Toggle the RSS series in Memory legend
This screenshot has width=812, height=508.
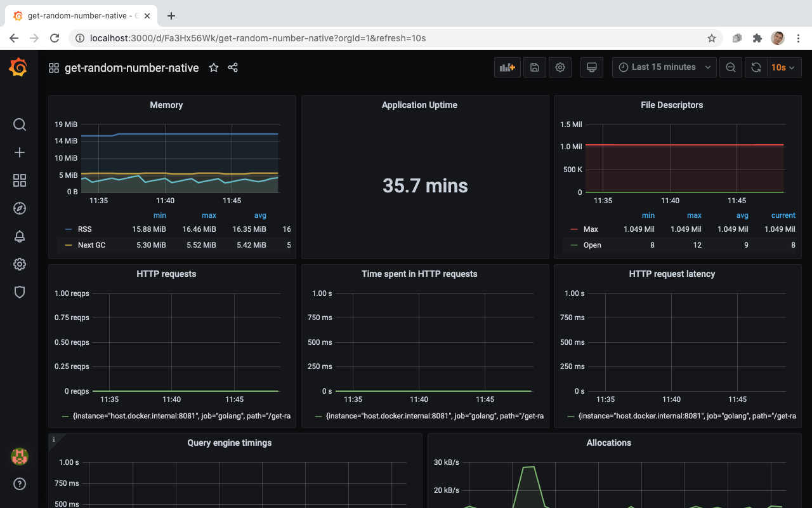click(85, 229)
